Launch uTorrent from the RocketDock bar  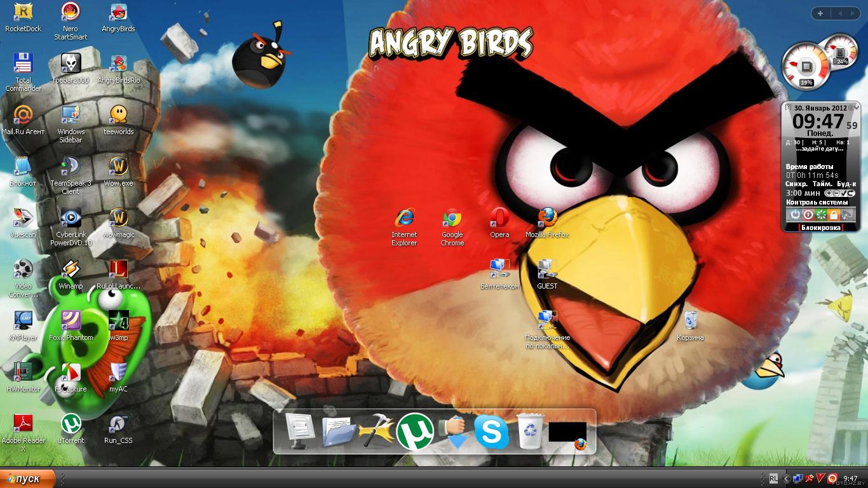point(415,432)
